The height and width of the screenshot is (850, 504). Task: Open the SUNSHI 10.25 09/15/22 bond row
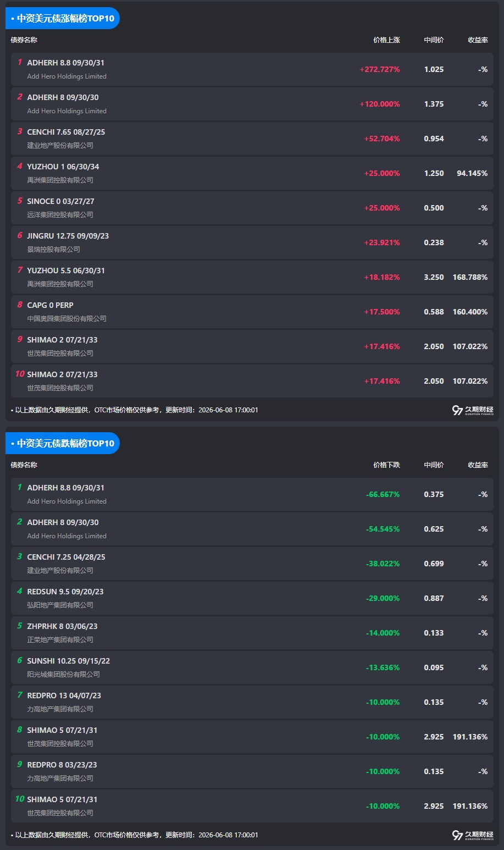252,667
